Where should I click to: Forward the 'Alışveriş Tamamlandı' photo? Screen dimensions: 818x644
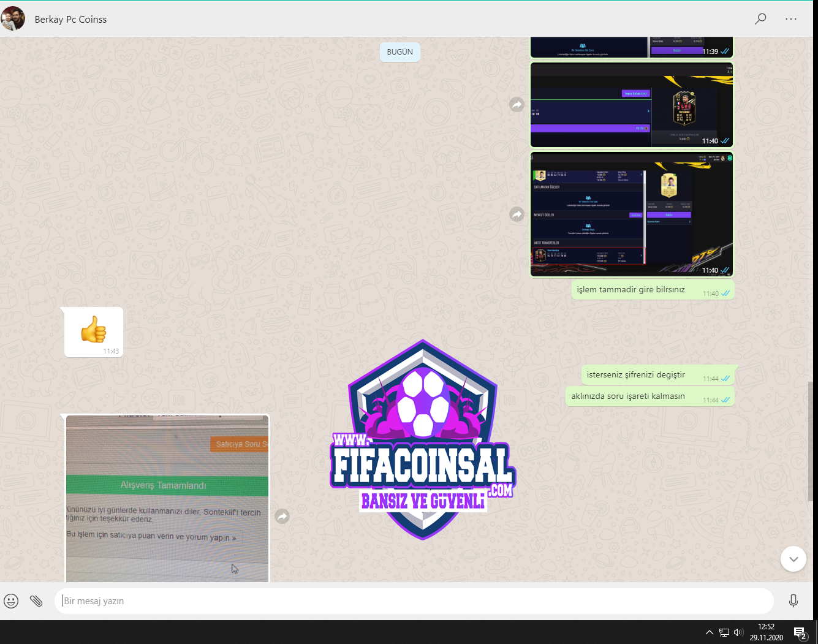point(282,517)
